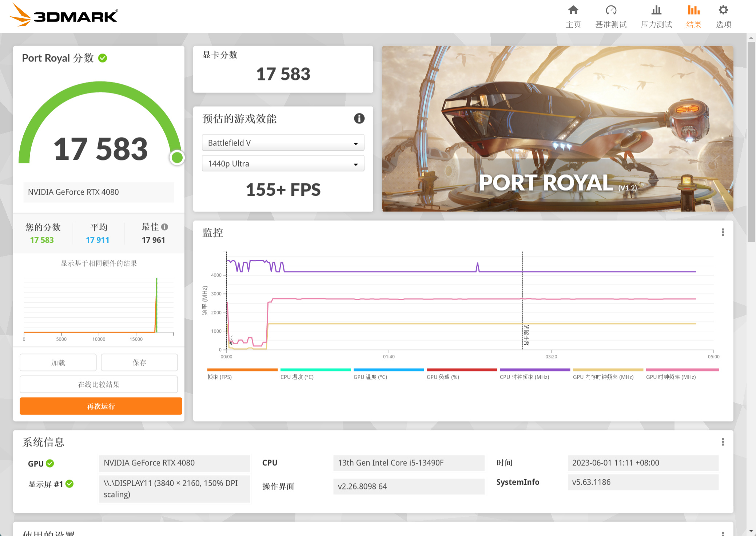This screenshot has height=536, width=756.
Task: Open the benchmark tests gauge icon
Action: (611, 10)
